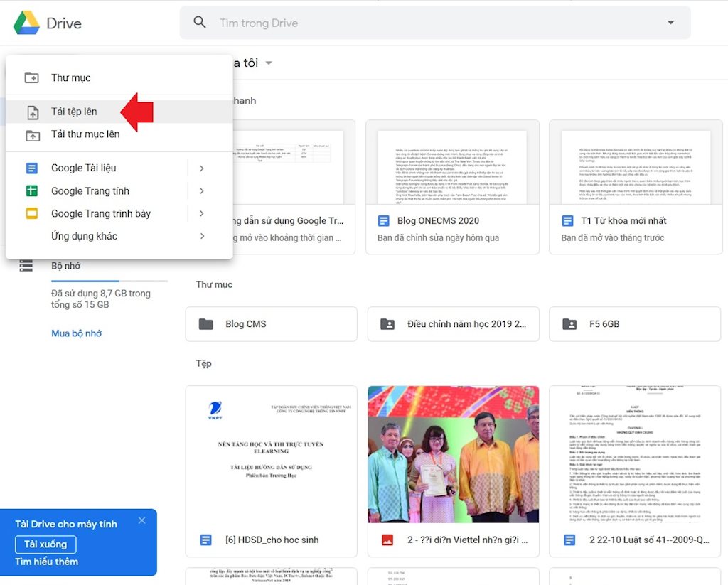The height and width of the screenshot is (585, 728).
Task: Click the yellow Google Slides icon
Action: coord(32,214)
